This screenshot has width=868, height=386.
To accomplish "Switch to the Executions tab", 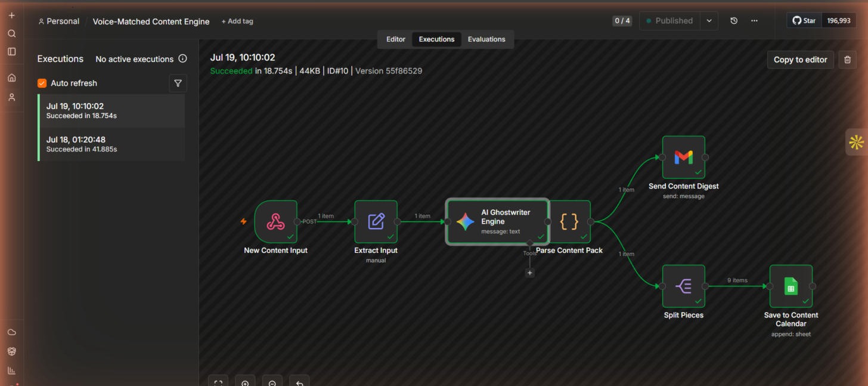I will coord(436,39).
